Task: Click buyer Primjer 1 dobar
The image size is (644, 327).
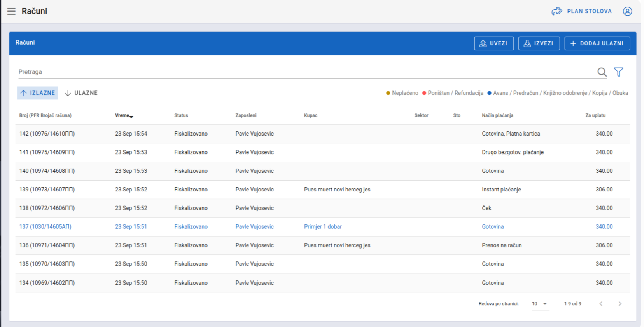Action: coord(323,227)
